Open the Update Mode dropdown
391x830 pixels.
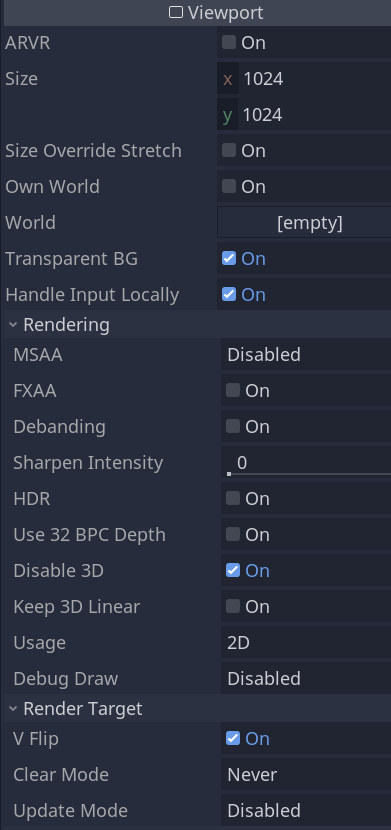click(306, 810)
